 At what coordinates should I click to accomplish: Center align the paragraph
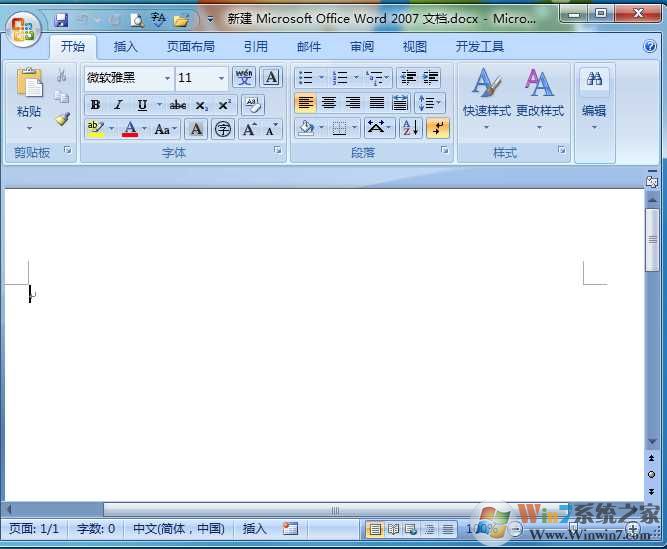(x=329, y=103)
